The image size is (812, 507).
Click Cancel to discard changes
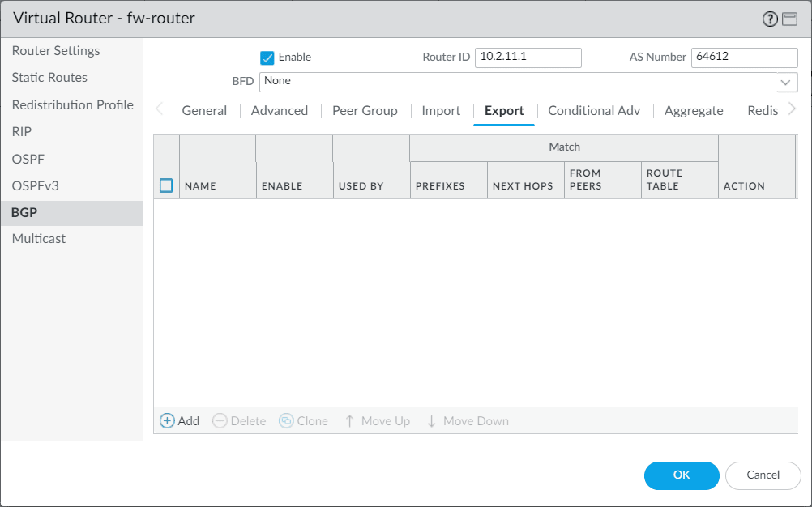pyautogui.click(x=763, y=475)
